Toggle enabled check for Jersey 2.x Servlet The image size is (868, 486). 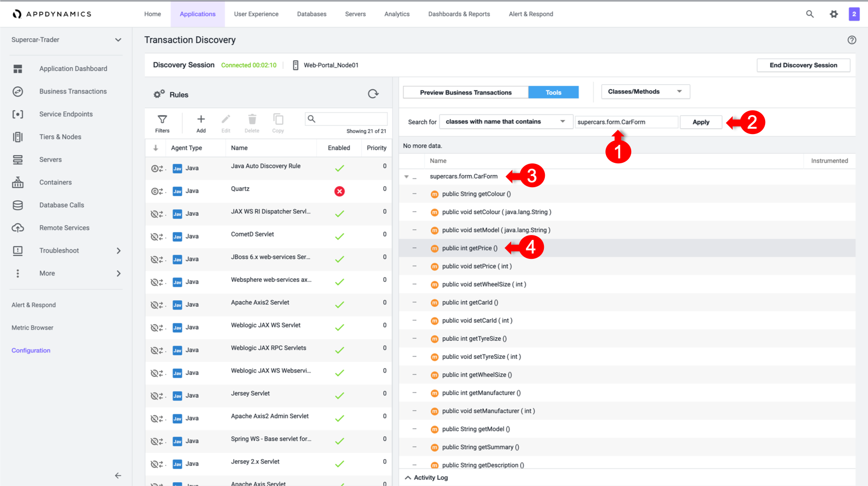click(x=340, y=464)
